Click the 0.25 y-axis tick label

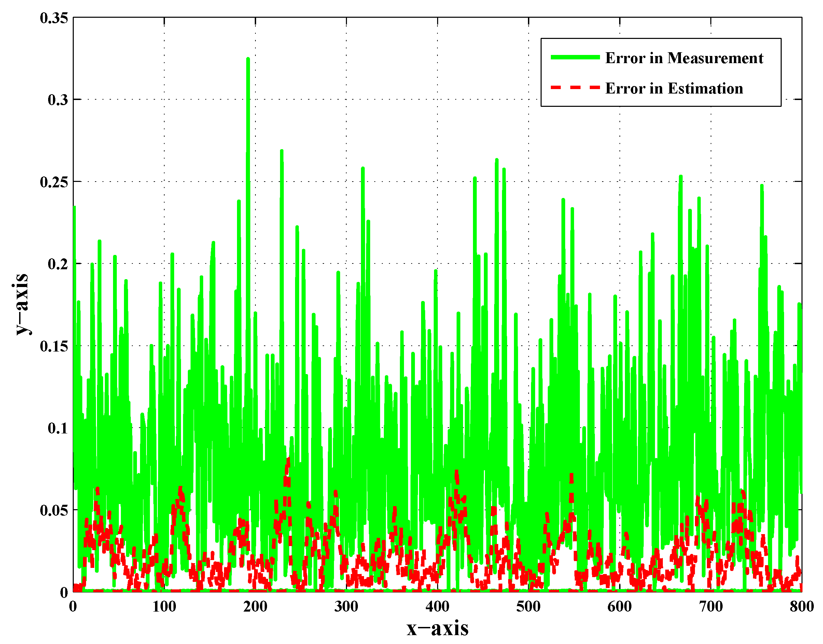(54, 182)
